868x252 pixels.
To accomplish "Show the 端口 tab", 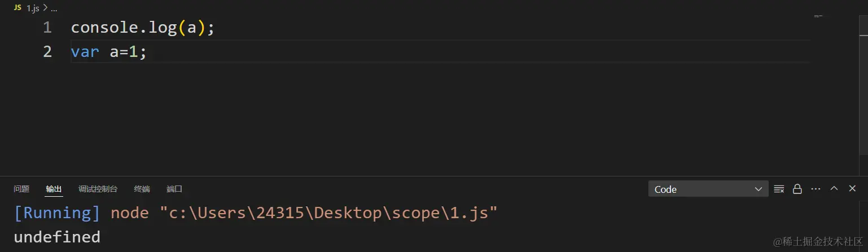I will click(x=174, y=189).
